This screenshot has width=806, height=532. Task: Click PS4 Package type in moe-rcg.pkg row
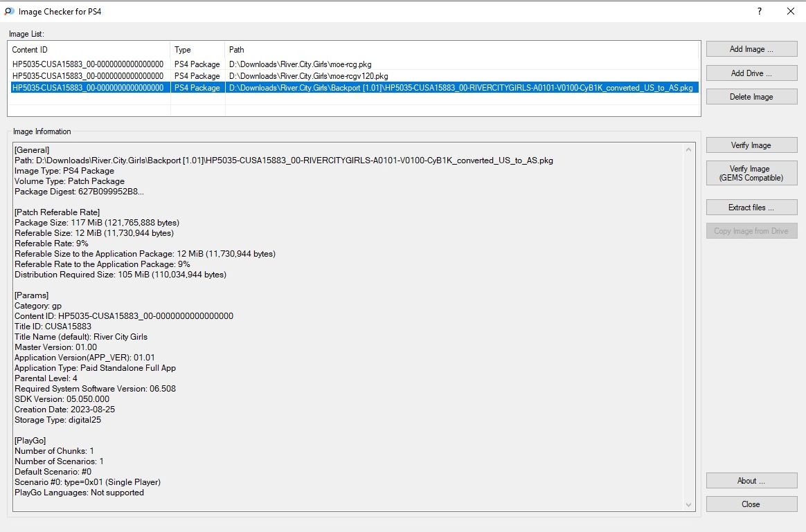(x=197, y=64)
